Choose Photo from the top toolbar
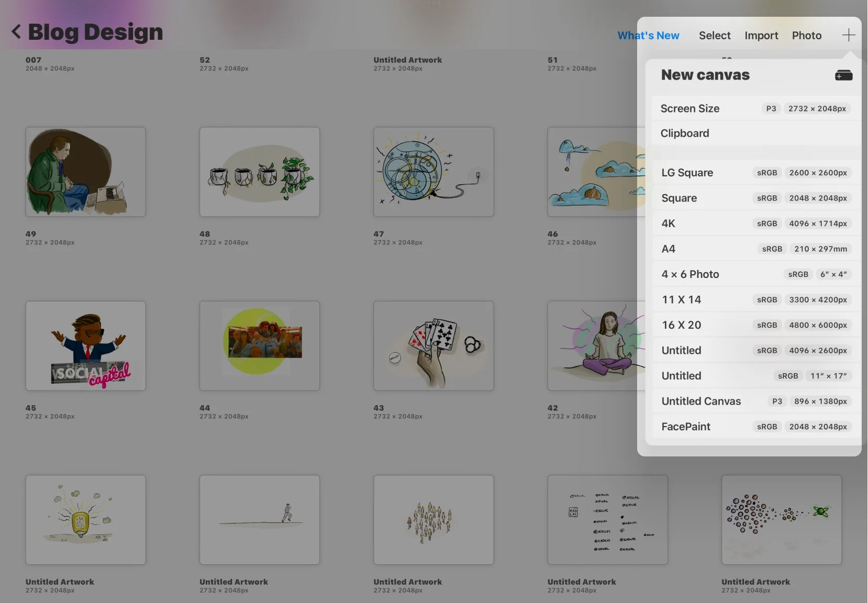The image size is (868, 603). [806, 36]
